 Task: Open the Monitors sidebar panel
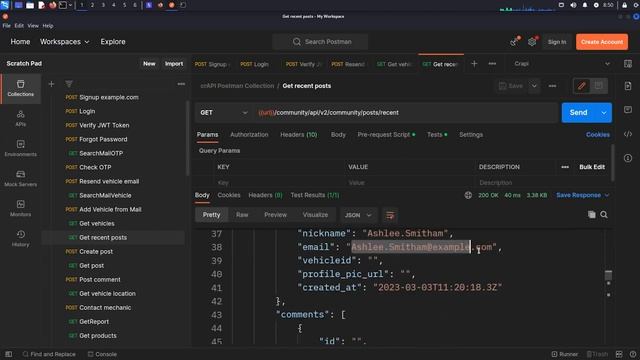tap(20, 209)
